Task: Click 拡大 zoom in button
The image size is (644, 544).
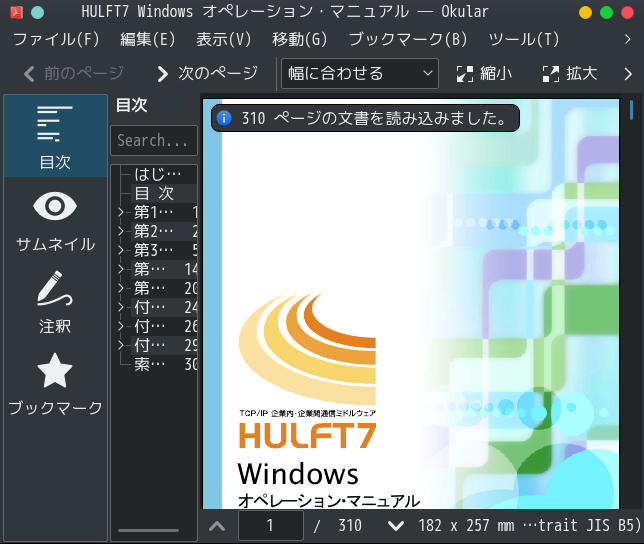Action: (x=570, y=74)
